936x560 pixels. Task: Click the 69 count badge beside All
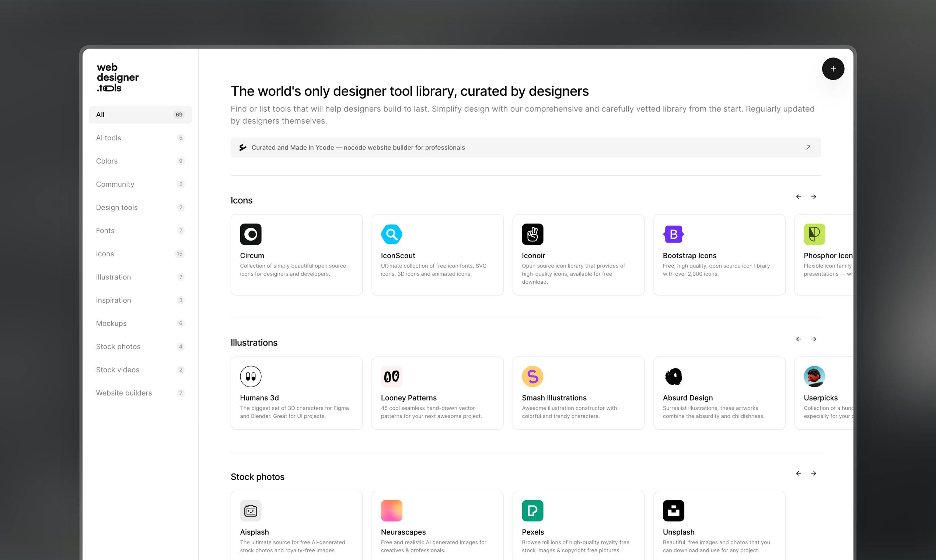[179, 115]
